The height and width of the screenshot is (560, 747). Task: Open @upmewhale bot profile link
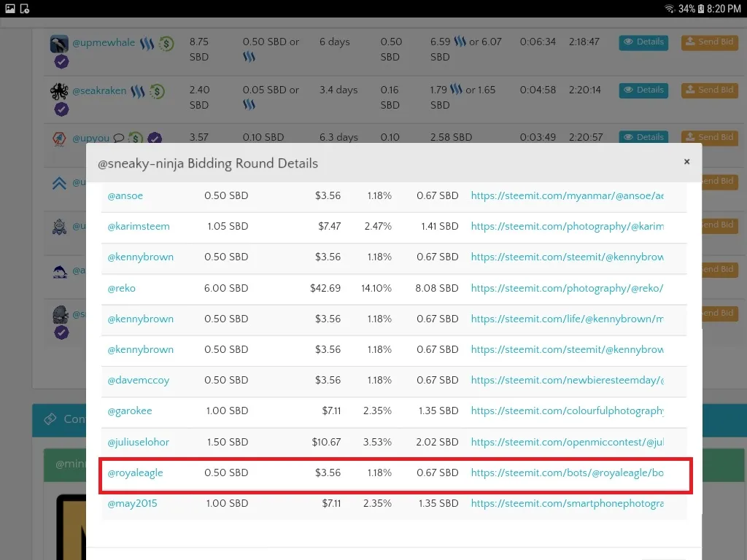pyautogui.click(x=104, y=42)
